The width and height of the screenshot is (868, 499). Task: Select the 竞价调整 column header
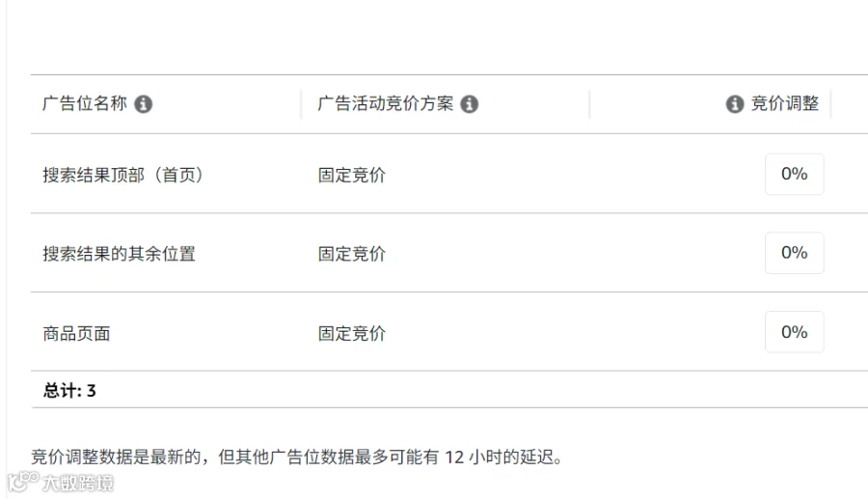pos(784,103)
